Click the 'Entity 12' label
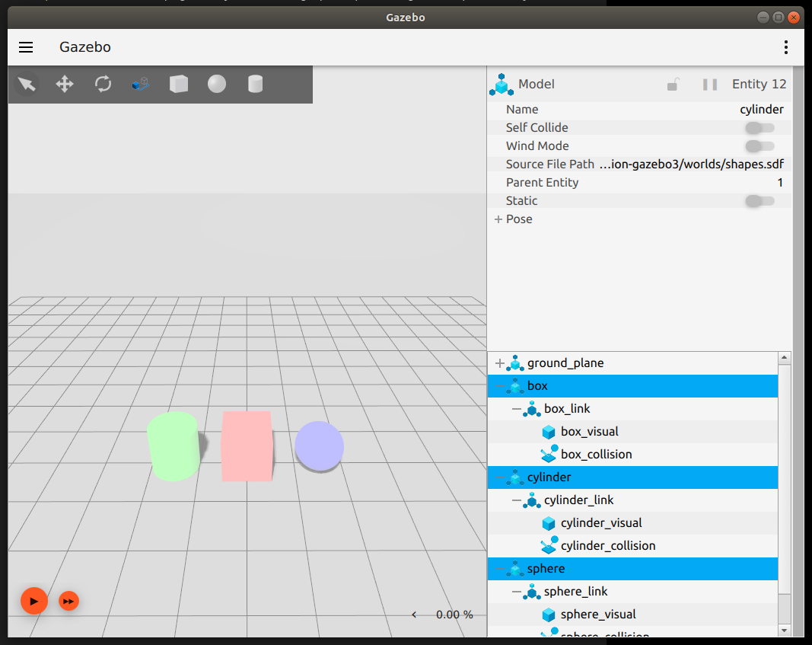This screenshot has width=812, height=645. click(759, 84)
